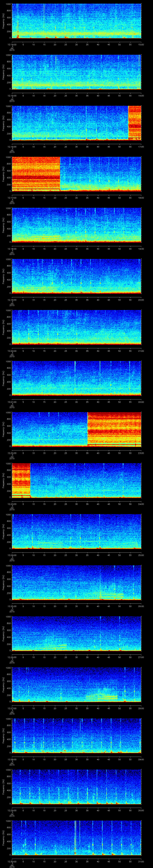Click the spectrogram panel starting at 12:26:00
This screenshot has width=153, height=868.
click(x=76, y=633)
